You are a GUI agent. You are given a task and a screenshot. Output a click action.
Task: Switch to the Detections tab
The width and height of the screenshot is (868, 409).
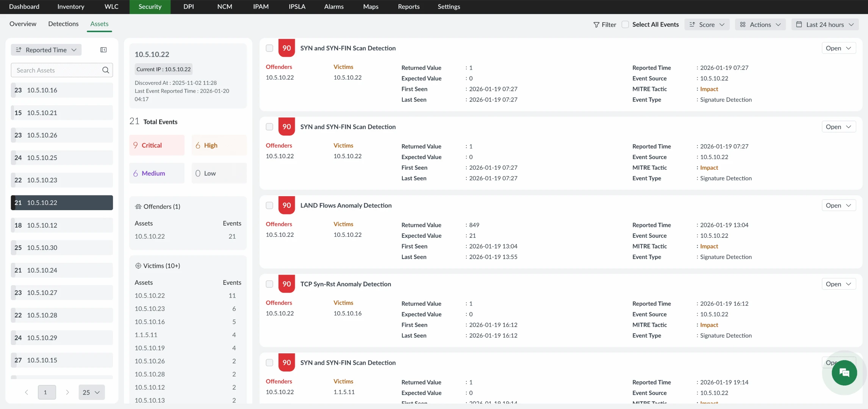tap(63, 23)
